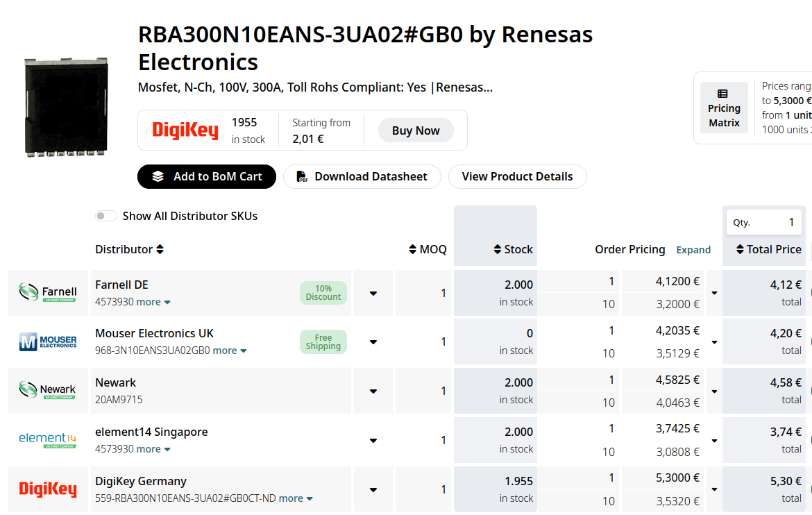The height and width of the screenshot is (515, 812).
Task: Open View Product Details
Action: pos(517,177)
